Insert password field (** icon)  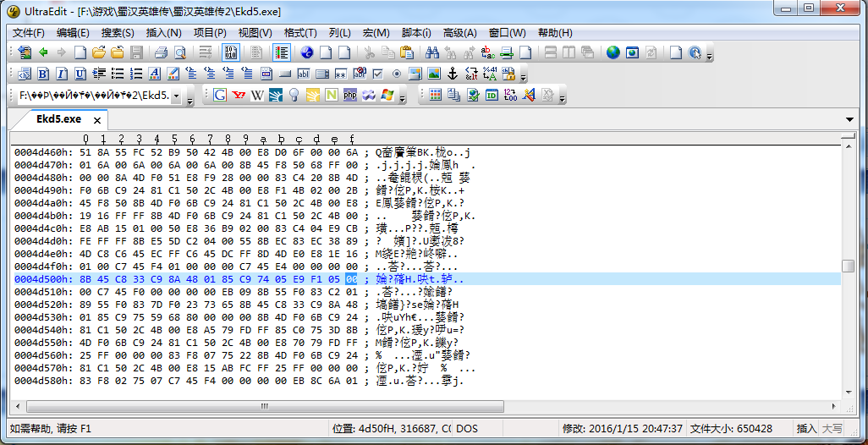point(341,74)
